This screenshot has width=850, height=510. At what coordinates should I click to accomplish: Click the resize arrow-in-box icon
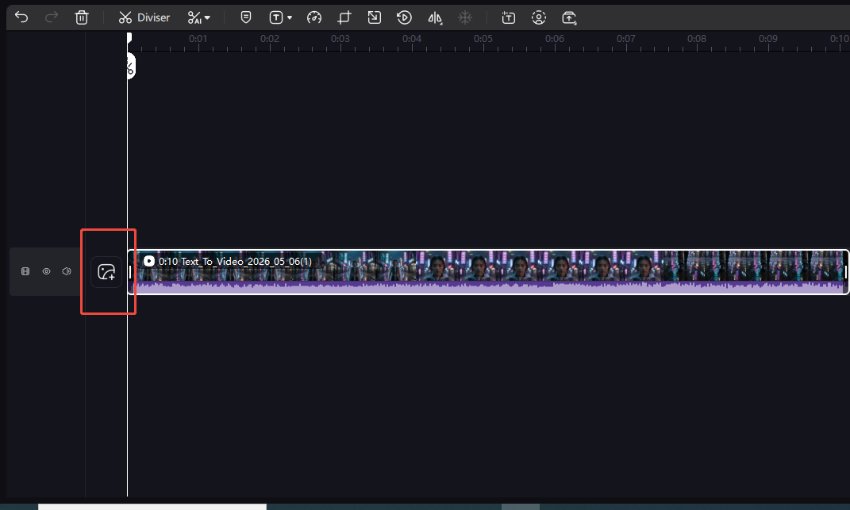click(x=374, y=18)
